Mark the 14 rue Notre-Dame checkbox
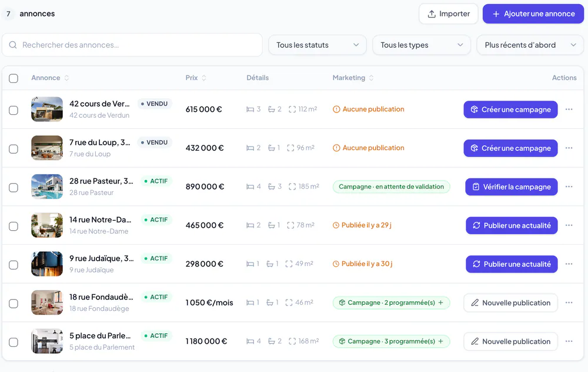 14,227
